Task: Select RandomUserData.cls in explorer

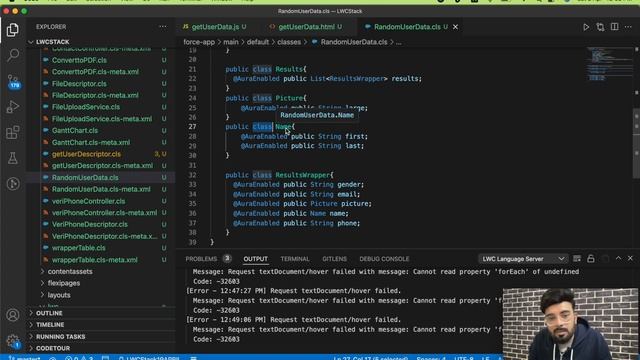Action: (85, 178)
